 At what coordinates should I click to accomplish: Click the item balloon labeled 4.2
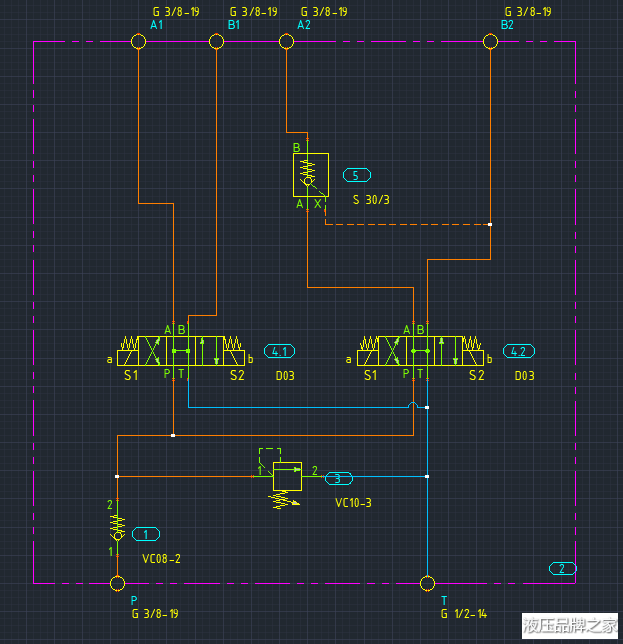[517, 351]
